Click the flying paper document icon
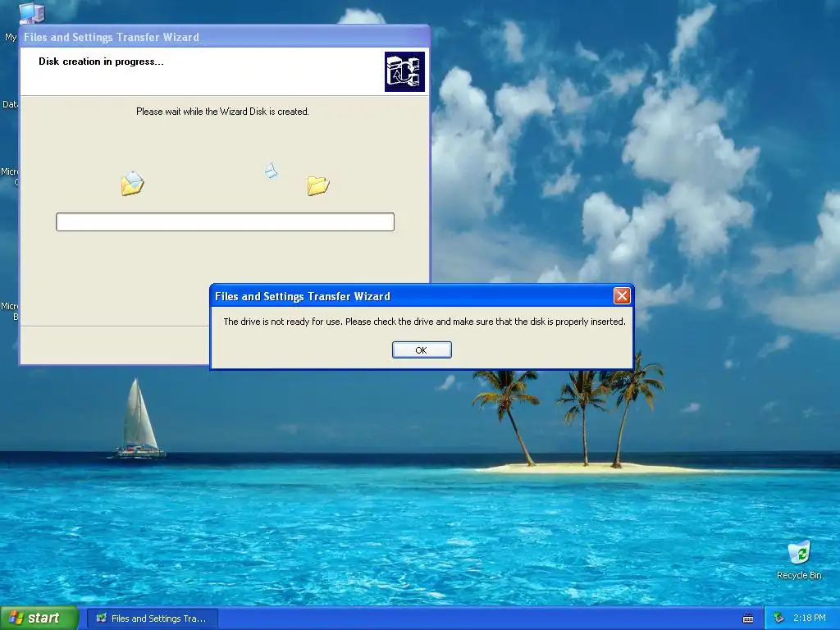 point(271,170)
